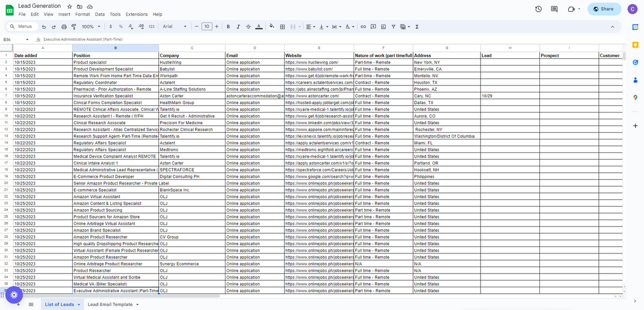Switch to Lead Email Template sheet

tap(110, 304)
